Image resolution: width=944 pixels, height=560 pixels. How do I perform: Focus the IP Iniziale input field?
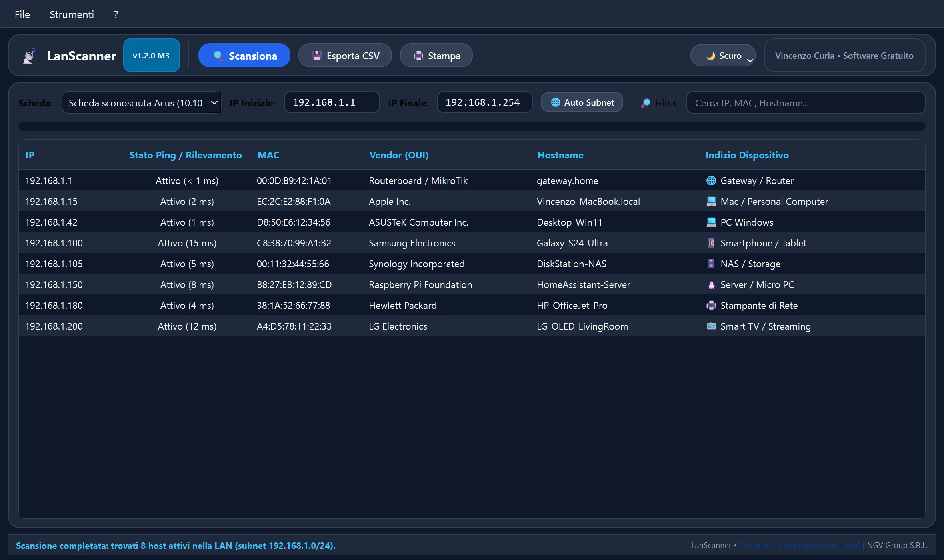click(332, 102)
